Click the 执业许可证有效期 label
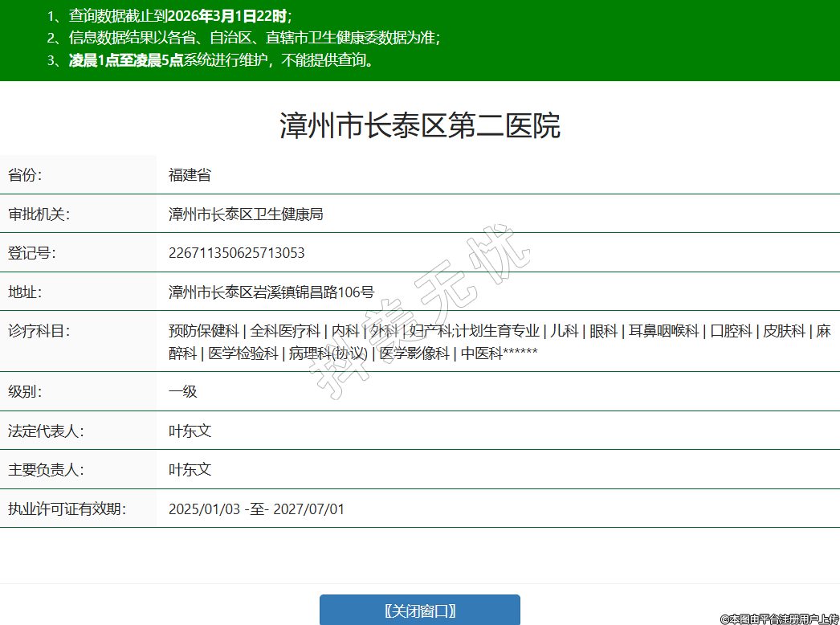The image size is (840, 625). tap(67, 509)
